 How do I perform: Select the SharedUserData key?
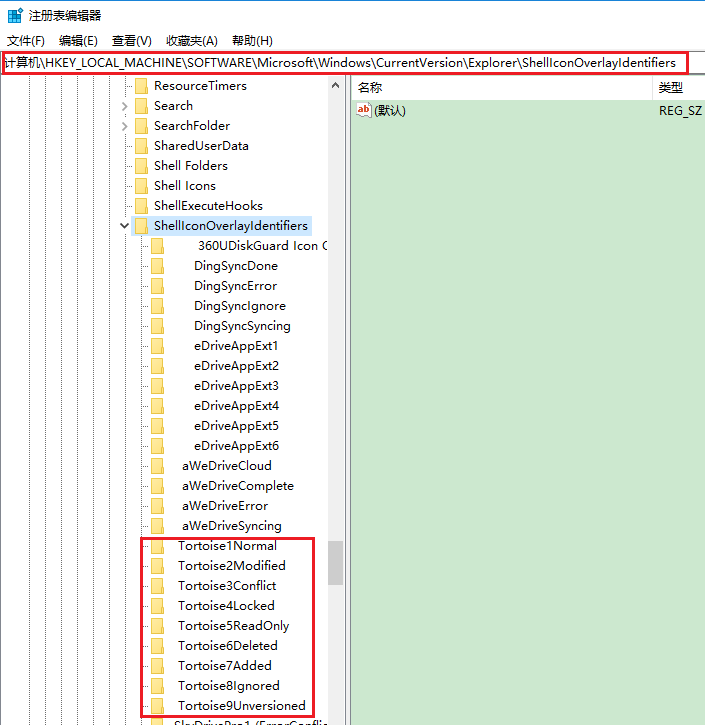pos(201,146)
